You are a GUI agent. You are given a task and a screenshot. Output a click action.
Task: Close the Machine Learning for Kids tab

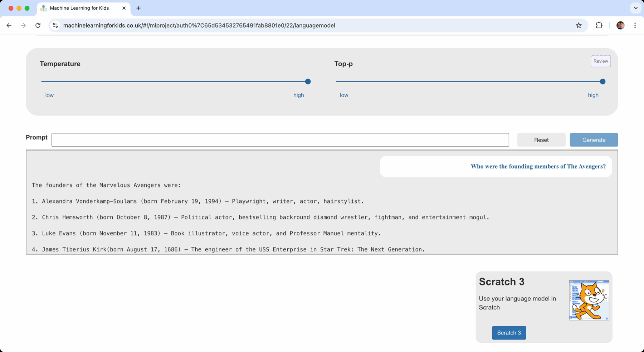[x=124, y=8]
